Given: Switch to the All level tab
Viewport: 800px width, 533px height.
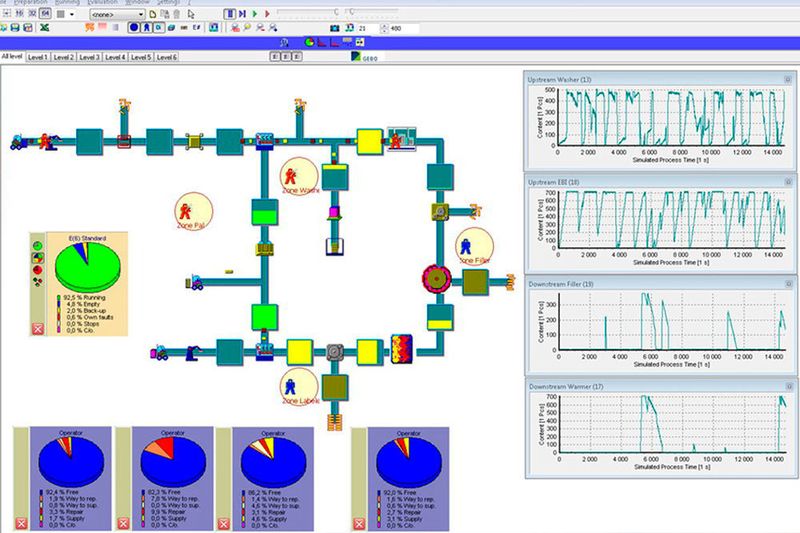Looking at the screenshot, I should pos(12,57).
